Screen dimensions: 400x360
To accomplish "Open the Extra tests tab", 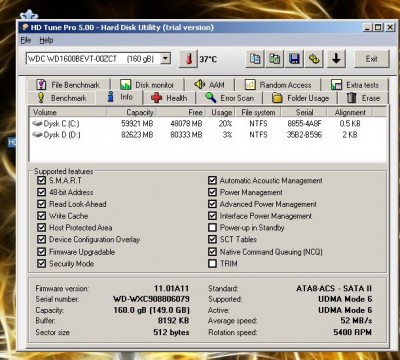I will [355, 85].
